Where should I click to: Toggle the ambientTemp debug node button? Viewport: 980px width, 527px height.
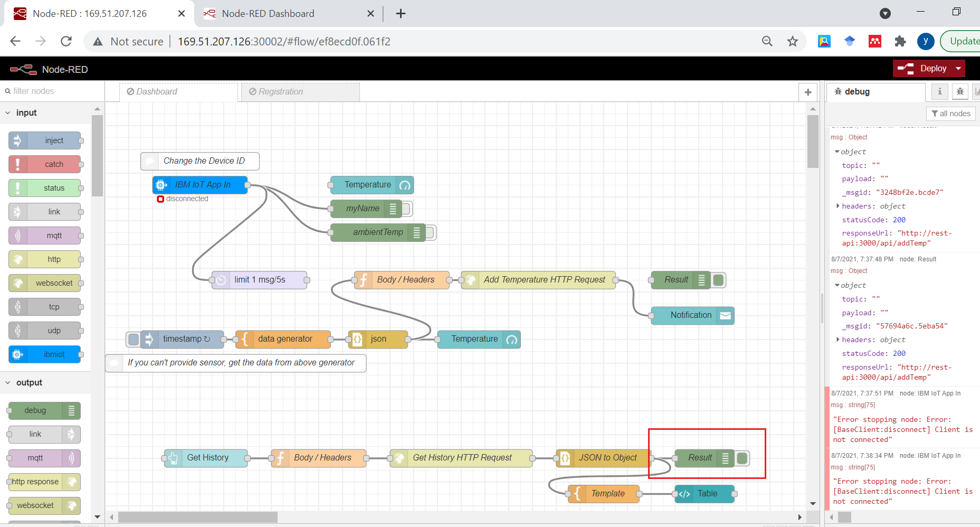(x=430, y=232)
